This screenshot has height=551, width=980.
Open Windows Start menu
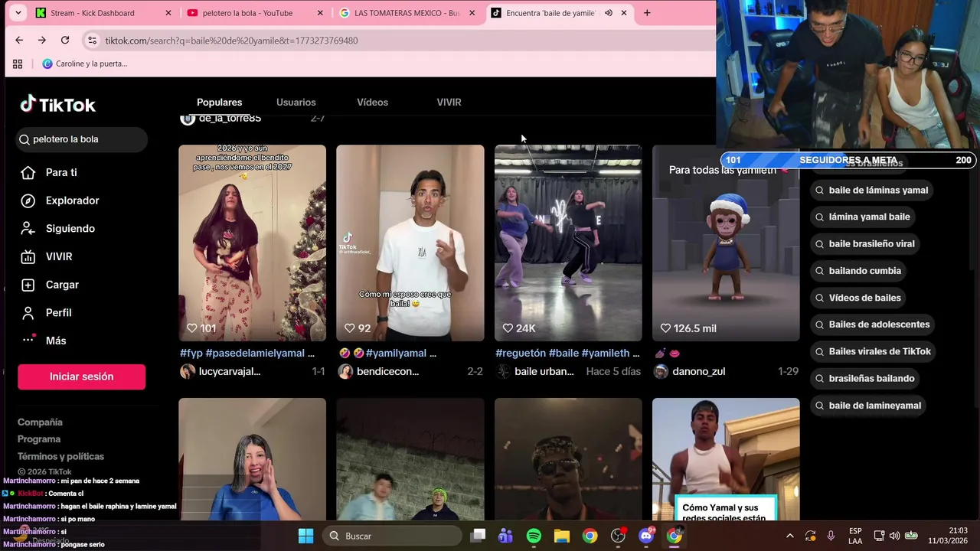pyautogui.click(x=305, y=536)
